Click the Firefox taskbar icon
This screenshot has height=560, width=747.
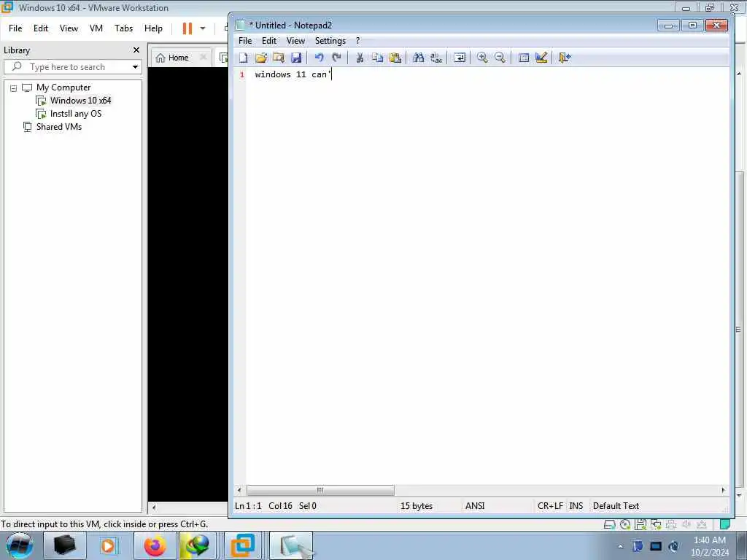(155, 545)
